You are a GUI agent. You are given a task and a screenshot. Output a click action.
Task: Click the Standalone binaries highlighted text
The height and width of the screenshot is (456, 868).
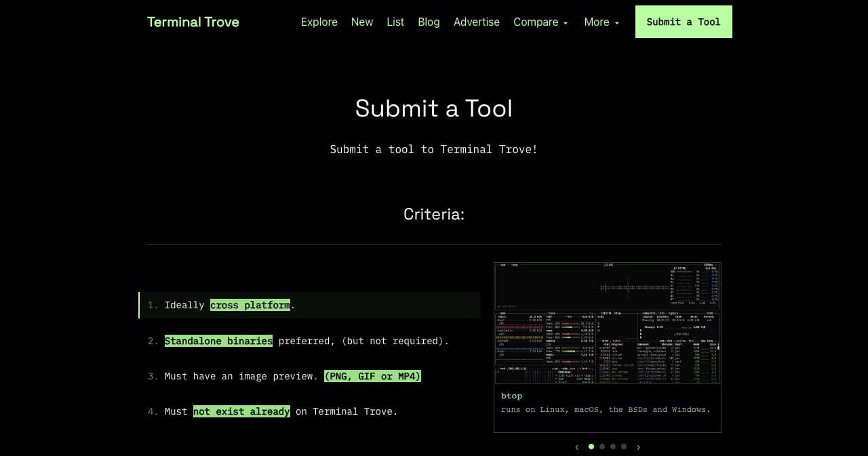click(218, 341)
